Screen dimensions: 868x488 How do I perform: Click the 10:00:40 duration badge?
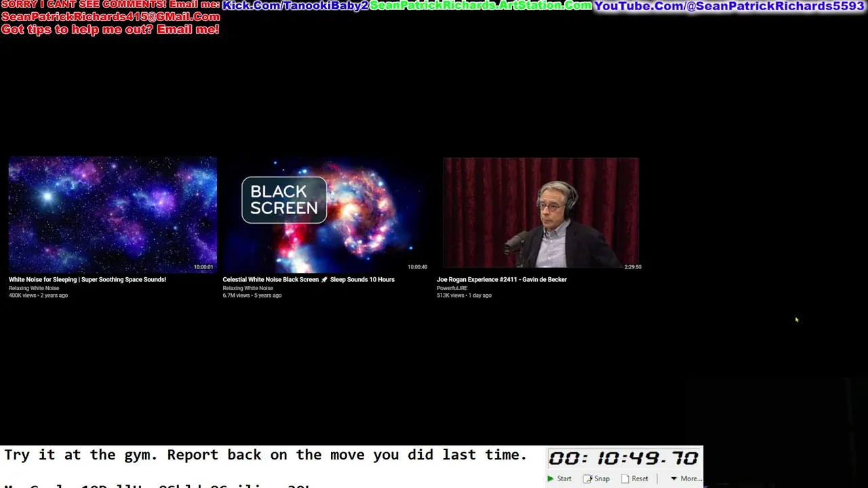pyautogui.click(x=418, y=267)
